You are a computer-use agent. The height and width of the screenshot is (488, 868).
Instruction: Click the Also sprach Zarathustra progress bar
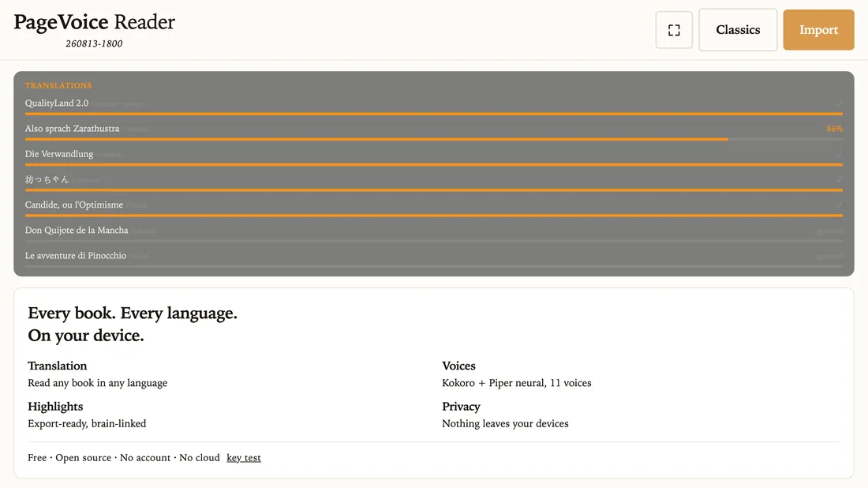point(433,139)
